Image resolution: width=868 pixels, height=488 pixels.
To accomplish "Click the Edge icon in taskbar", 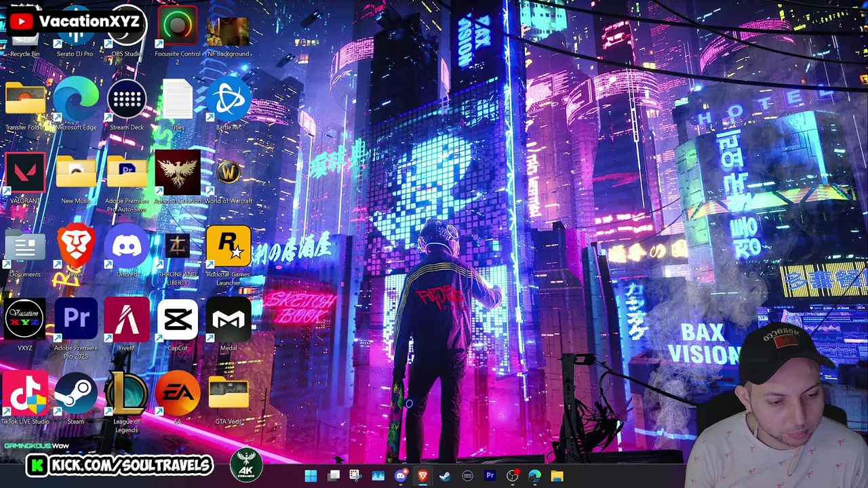I will coord(535,476).
